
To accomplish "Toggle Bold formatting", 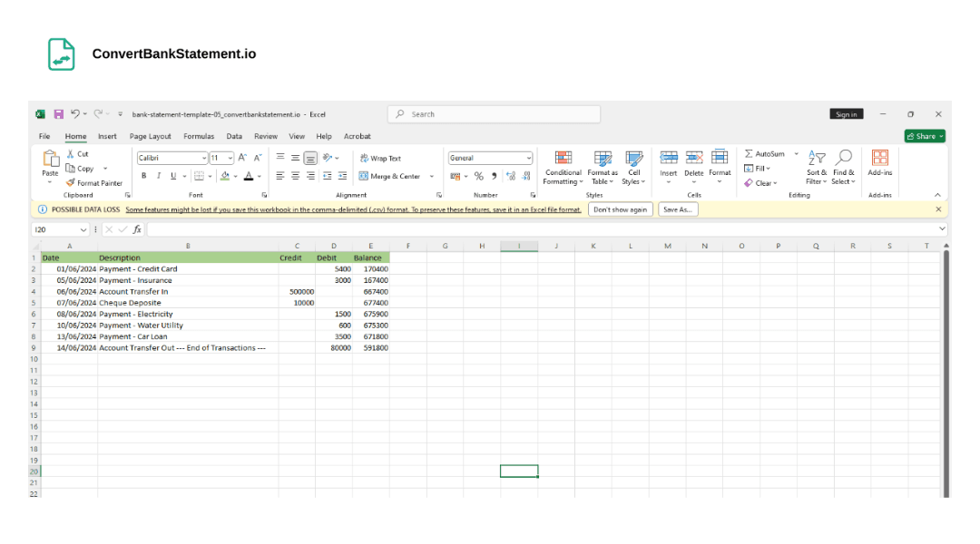I will pos(142,176).
